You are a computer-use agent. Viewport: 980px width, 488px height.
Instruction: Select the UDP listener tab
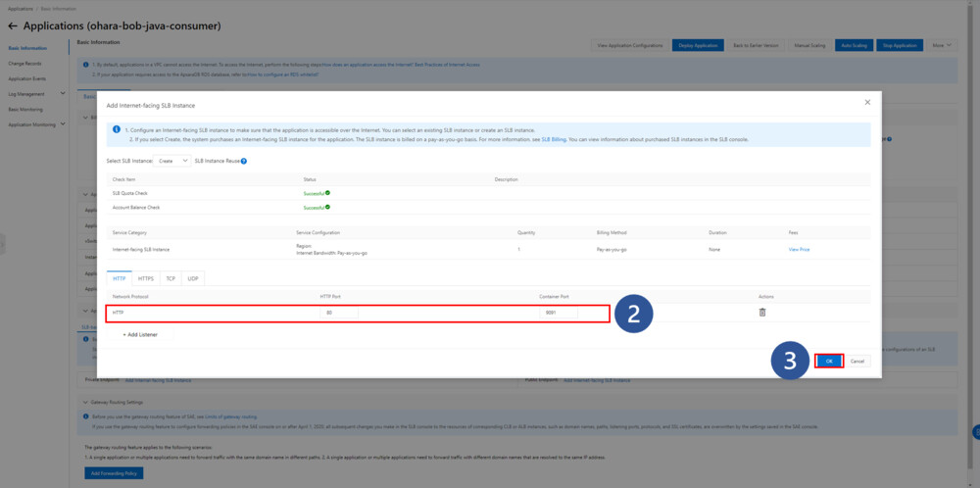point(193,278)
